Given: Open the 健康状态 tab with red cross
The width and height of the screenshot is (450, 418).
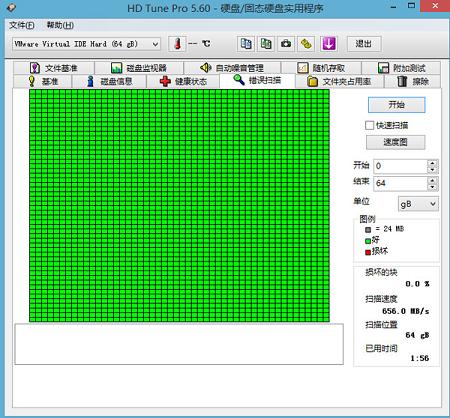Looking at the screenshot, I should (x=183, y=81).
